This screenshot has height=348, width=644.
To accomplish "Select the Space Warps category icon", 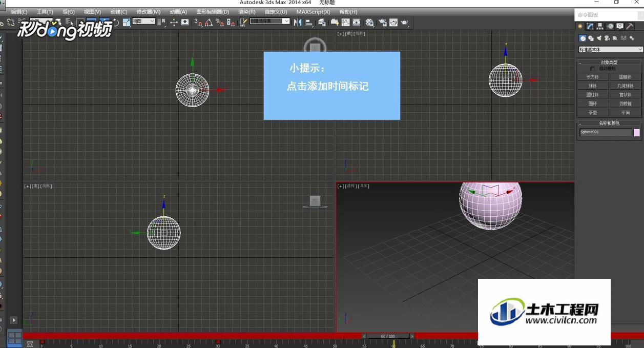I will pyautogui.click(x=624, y=38).
